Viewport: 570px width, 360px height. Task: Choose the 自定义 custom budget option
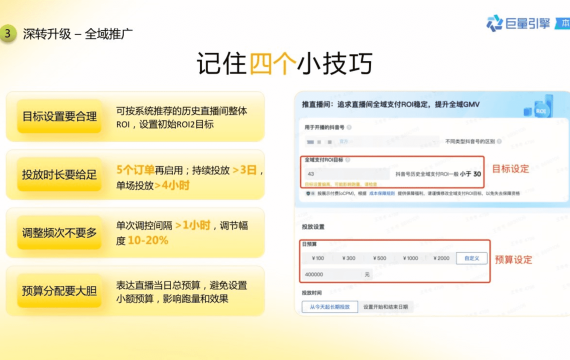click(471, 259)
